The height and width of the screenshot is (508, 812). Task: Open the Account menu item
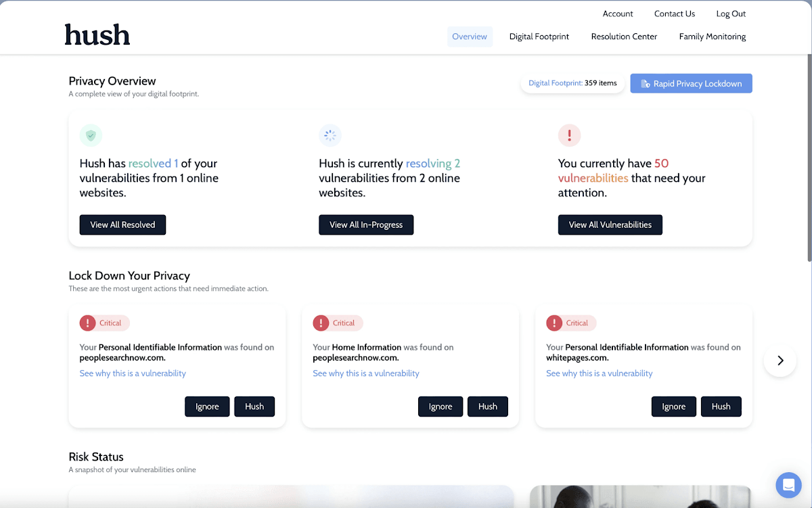[618, 14]
